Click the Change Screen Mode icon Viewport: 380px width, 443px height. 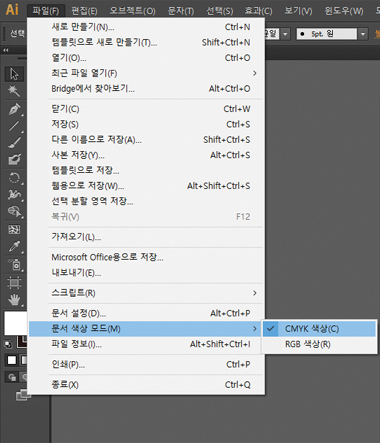coord(22,396)
